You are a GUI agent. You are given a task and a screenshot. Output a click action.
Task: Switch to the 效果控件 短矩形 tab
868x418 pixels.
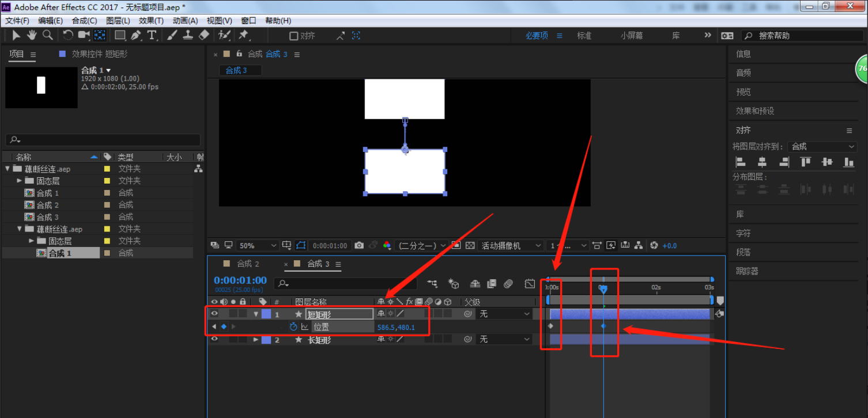(x=100, y=54)
